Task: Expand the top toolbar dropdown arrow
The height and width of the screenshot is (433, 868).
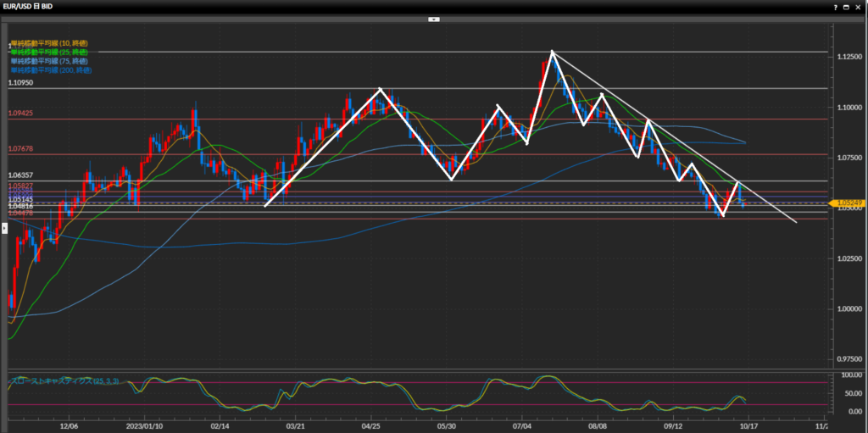Action: click(x=433, y=18)
